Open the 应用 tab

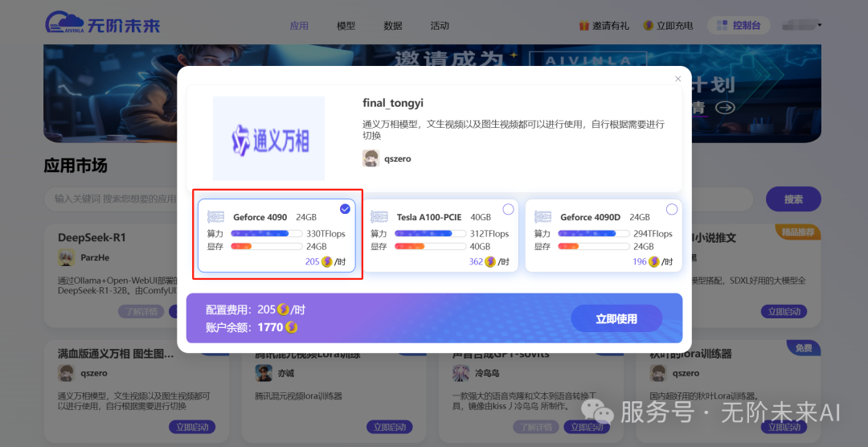tap(299, 26)
